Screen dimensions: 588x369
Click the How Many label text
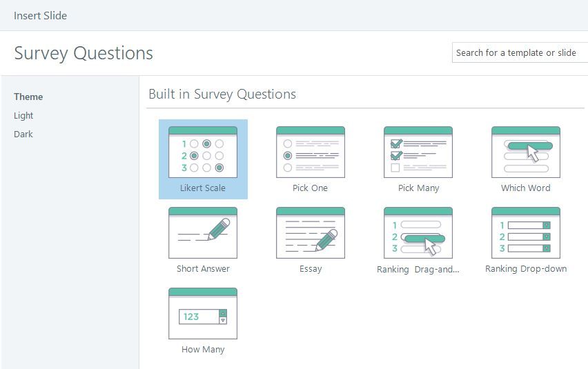[x=203, y=350]
